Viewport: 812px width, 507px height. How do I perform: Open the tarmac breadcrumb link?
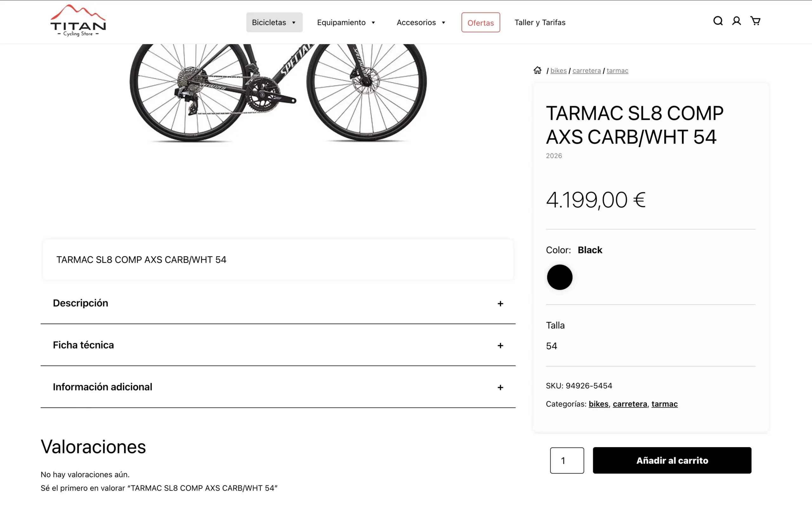pyautogui.click(x=617, y=71)
